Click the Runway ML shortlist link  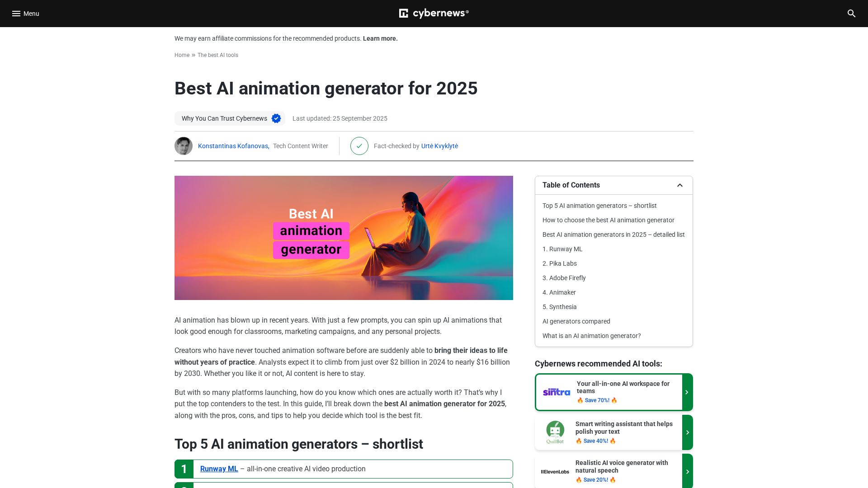[219, 469]
